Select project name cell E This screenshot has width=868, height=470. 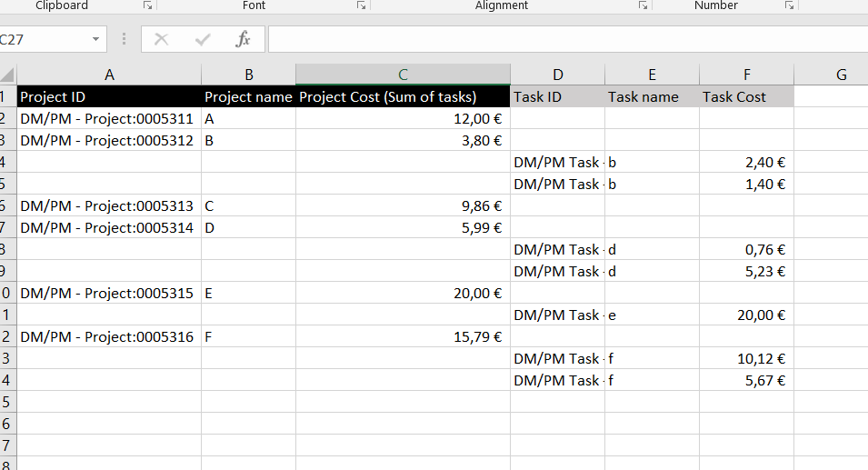tap(248, 293)
